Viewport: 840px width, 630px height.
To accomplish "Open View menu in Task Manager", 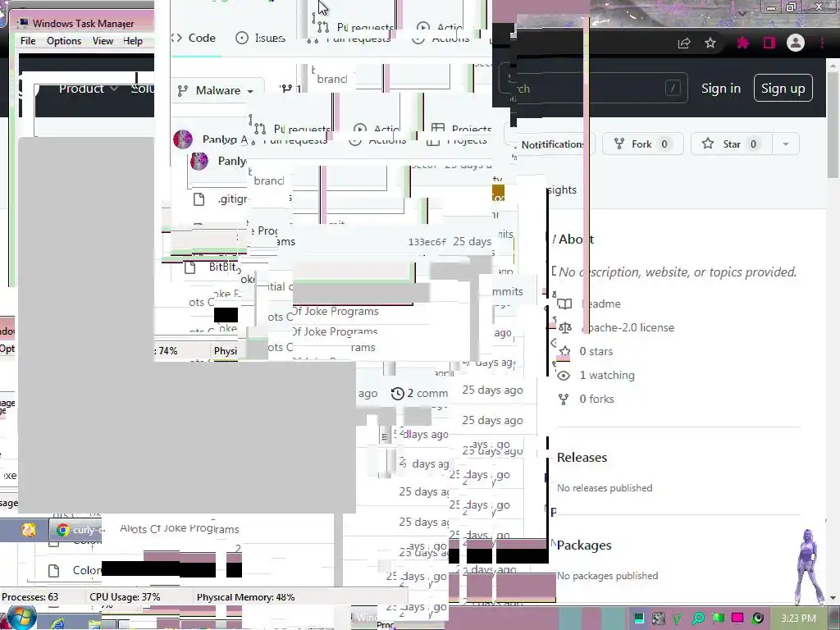I will pos(103,41).
